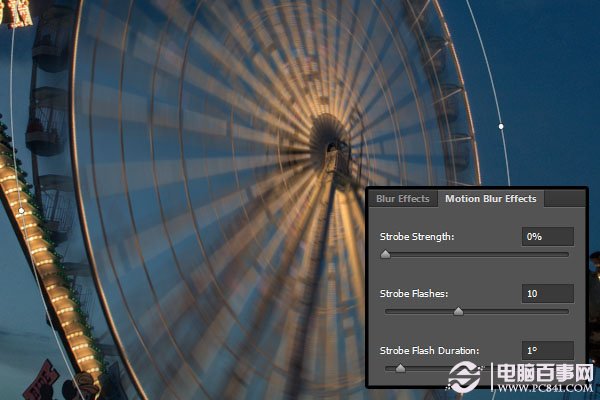Select the Motion Blur Effects tab

click(x=491, y=199)
